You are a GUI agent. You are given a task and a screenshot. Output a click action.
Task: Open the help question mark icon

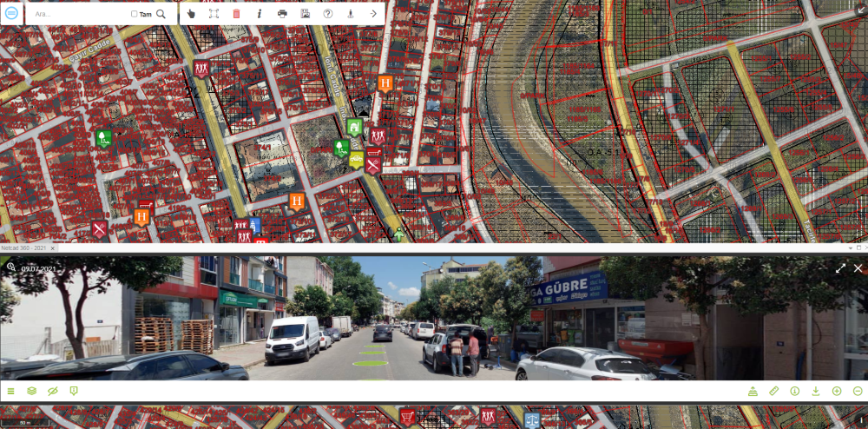coord(328,14)
